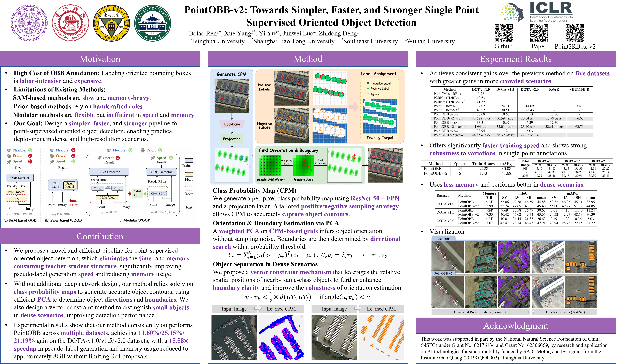This screenshot has height=364, width=617.
Task: Click the Shanghai Jiao Tong University red logo
Action: [x=70, y=23]
